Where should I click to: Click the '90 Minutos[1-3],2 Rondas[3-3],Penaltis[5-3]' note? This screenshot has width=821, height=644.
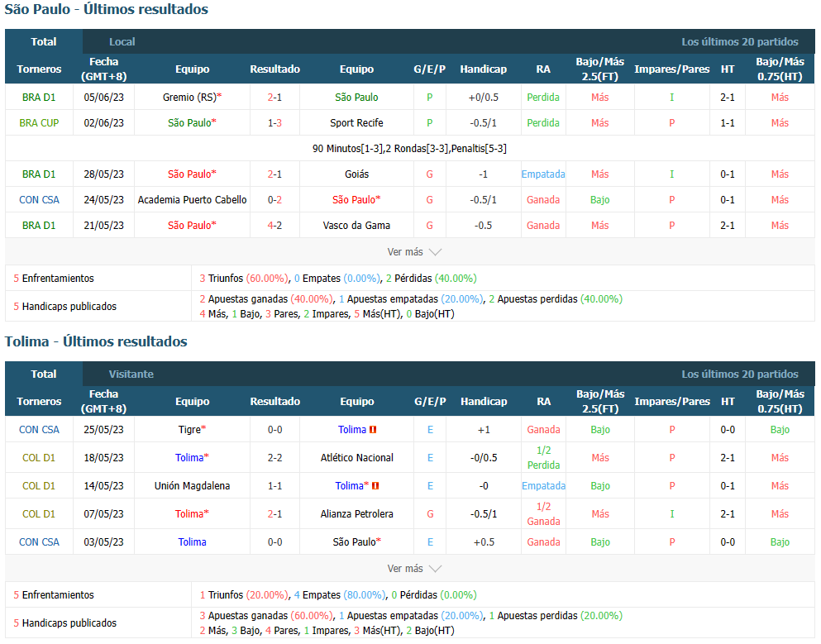pyautogui.click(x=409, y=149)
